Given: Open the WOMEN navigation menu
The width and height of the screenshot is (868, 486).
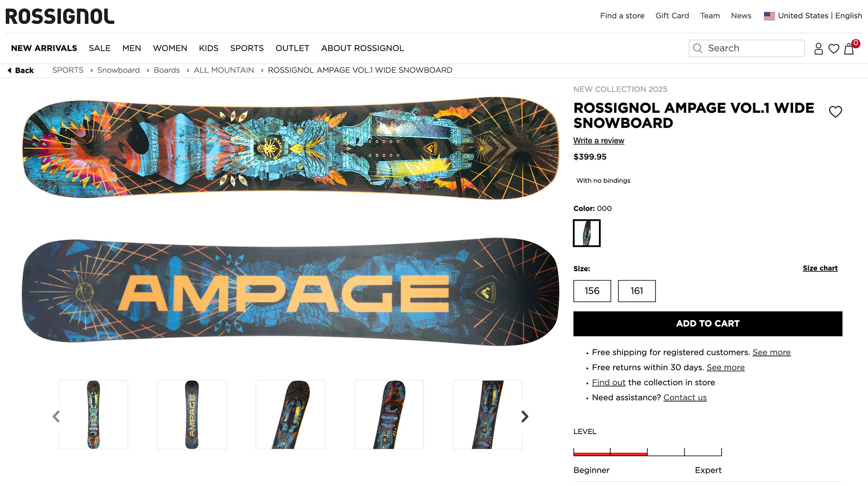Looking at the screenshot, I should (x=170, y=48).
